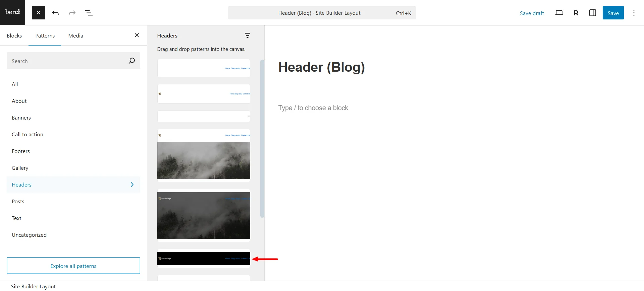Click the blue Save button
Image resolution: width=644 pixels, height=291 pixels.
click(613, 13)
